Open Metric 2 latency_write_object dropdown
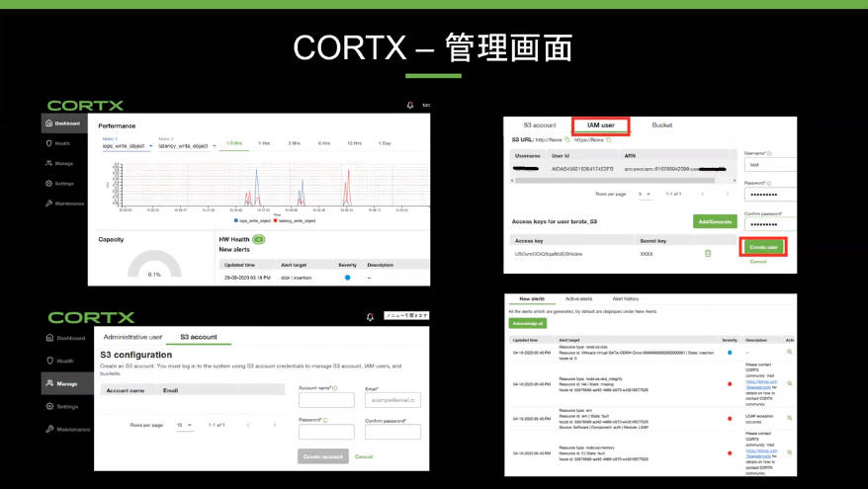The width and height of the screenshot is (868, 489). (188, 146)
